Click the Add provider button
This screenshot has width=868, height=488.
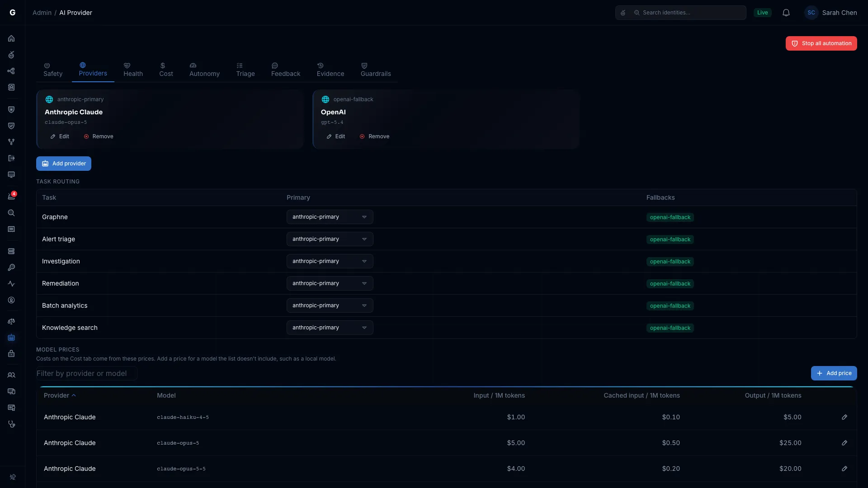click(x=64, y=164)
